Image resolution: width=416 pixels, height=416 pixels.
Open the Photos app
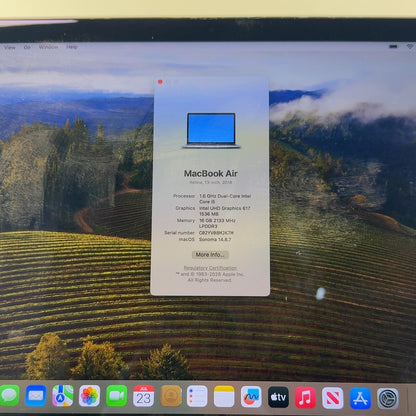[89, 396]
